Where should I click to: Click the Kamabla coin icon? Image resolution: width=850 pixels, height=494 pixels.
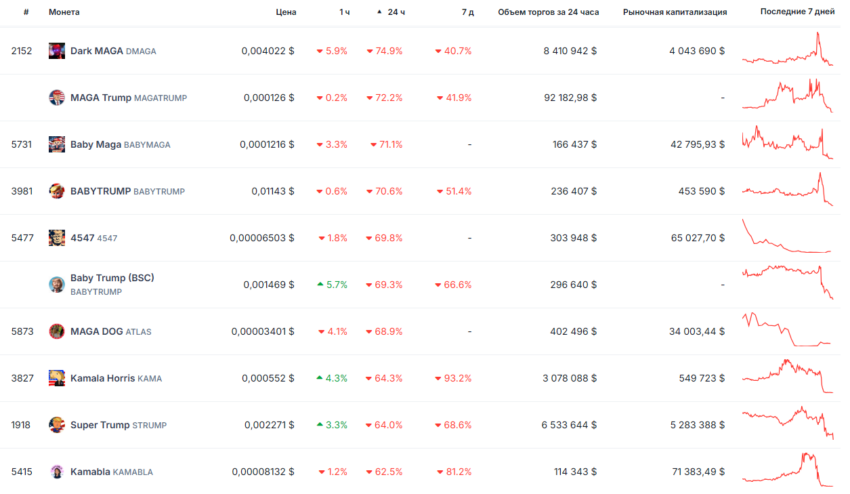(x=56, y=471)
